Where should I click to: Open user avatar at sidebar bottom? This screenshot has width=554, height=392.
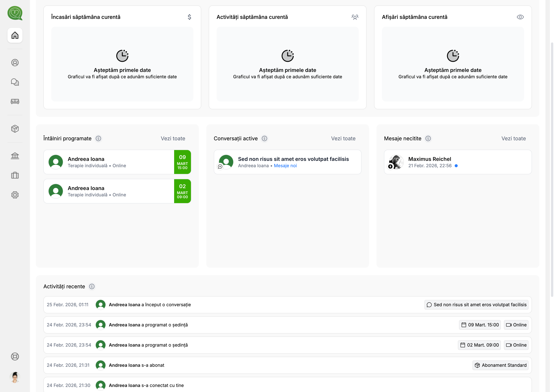click(x=15, y=377)
